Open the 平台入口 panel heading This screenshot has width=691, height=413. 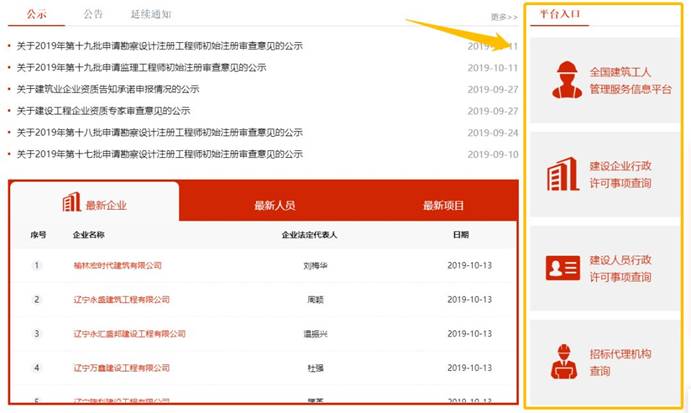point(558,15)
